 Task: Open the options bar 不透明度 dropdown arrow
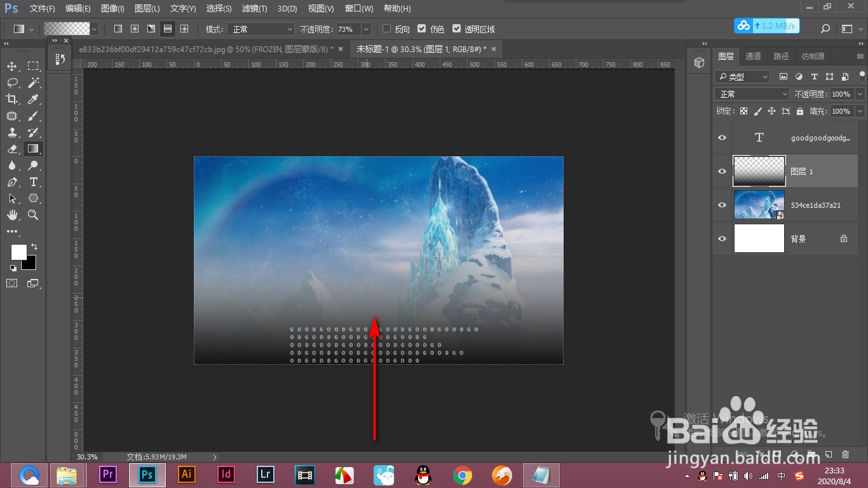366,29
